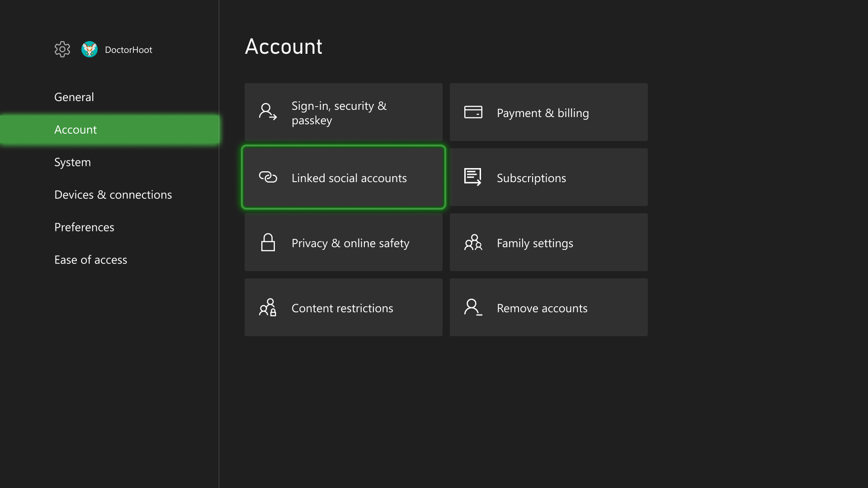Select Account in the sidebar
Image resolution: width=868 pixels, height=488 pixels.
pyautogui.click(x=75, y=130)
